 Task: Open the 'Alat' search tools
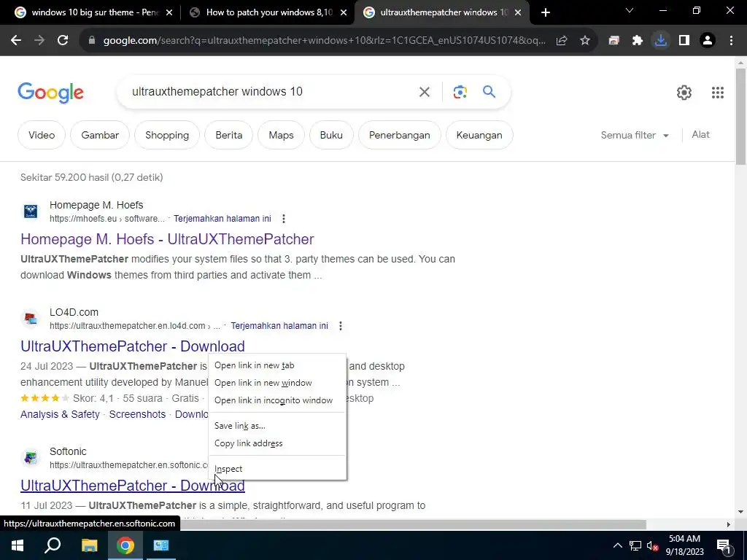[x=700, y=135]
